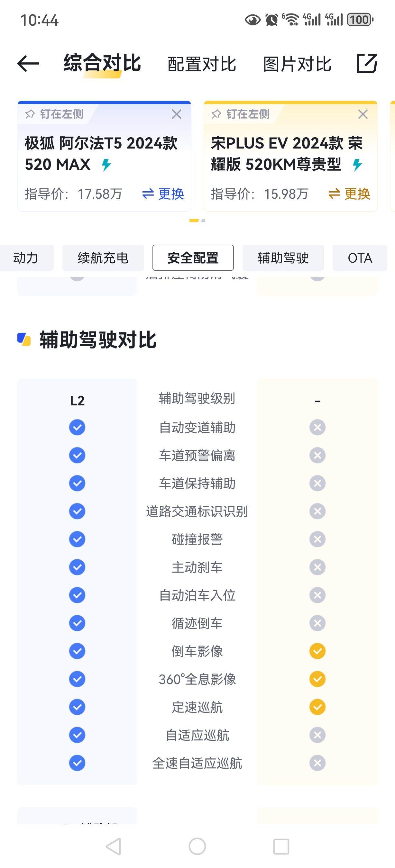
Task: Tap yellow check for 倒车影像
Action: (317, 651)
